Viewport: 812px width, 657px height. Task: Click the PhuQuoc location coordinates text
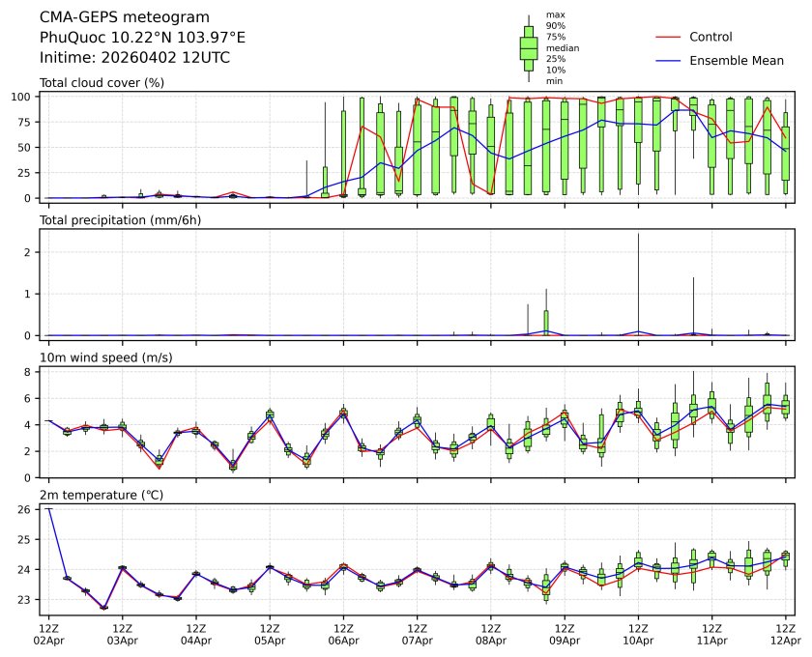pos(142,37)
